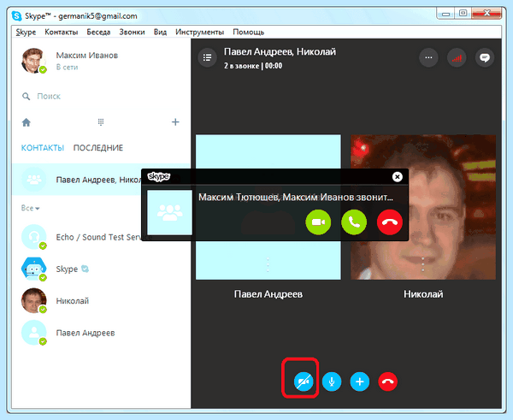Toggle the camera off button in call controls
Screen dimensions: 513x420
304,382
